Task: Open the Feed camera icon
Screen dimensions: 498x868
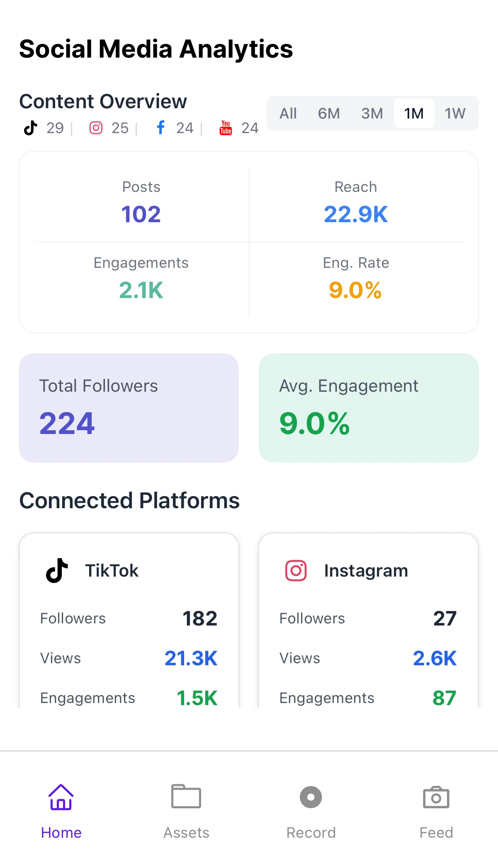Action: (436, 797)
